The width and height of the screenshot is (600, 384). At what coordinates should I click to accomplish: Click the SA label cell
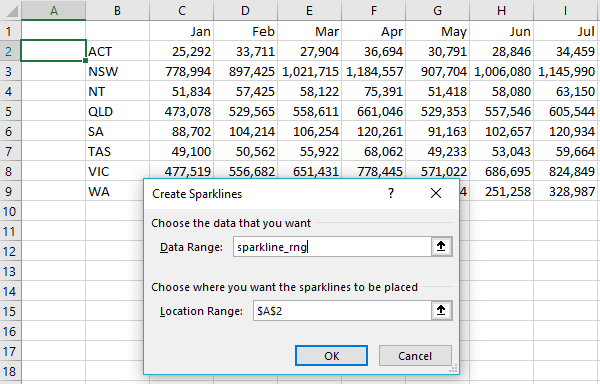(117, 131)
